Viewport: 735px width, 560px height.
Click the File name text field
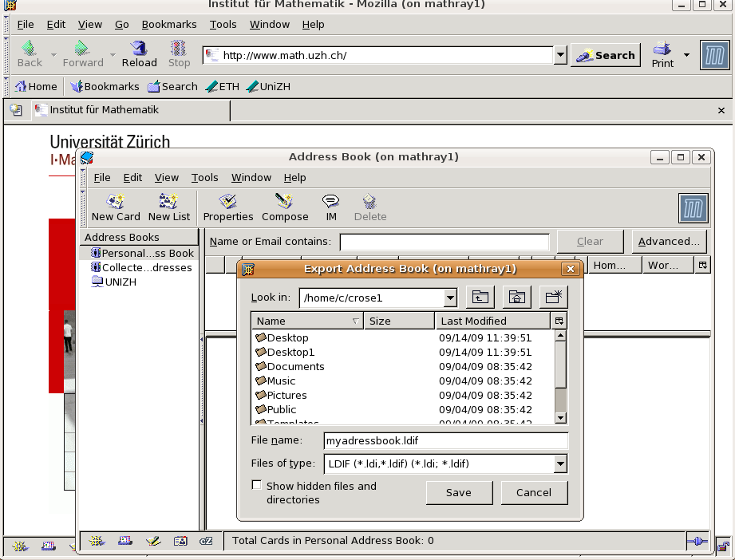[x=445, y=440]
